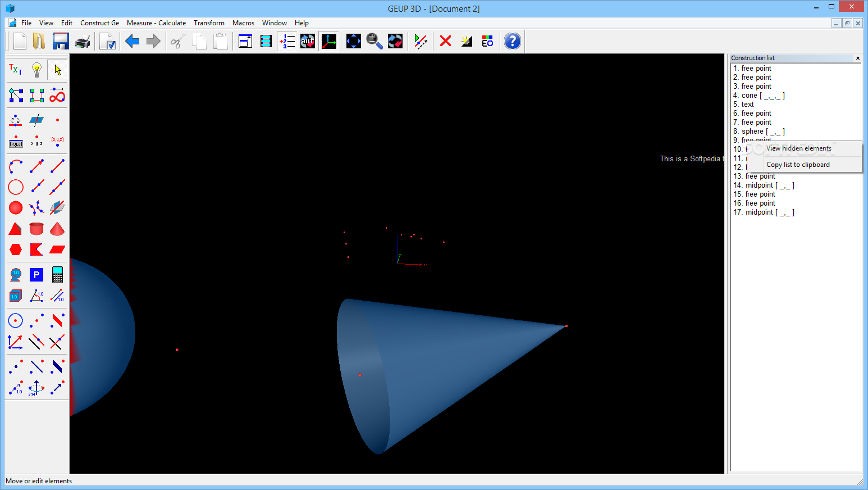Select the red pyramid polyhedron tool
Screen dimensions: 868x490
[16, 229]
